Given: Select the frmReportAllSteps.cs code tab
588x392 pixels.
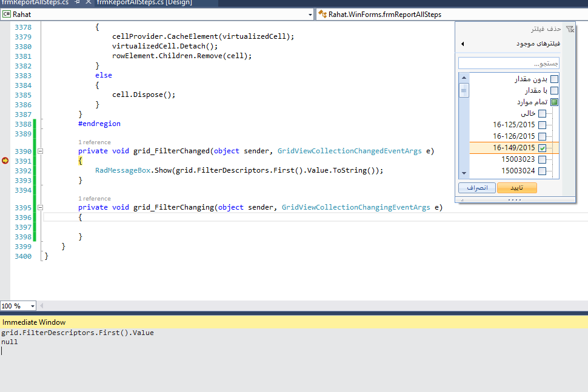Looking at the screenshot, I should pos(35,2).
